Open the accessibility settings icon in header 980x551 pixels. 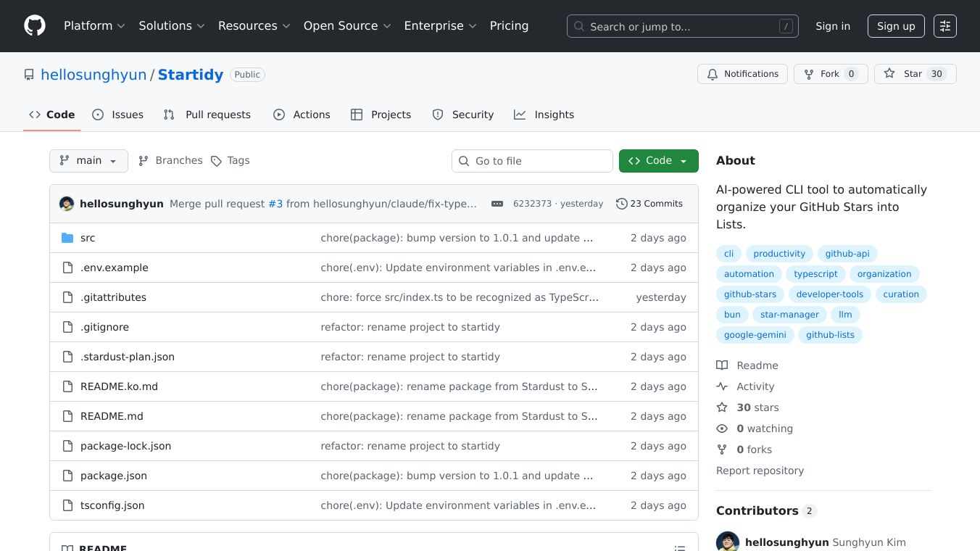944,26
